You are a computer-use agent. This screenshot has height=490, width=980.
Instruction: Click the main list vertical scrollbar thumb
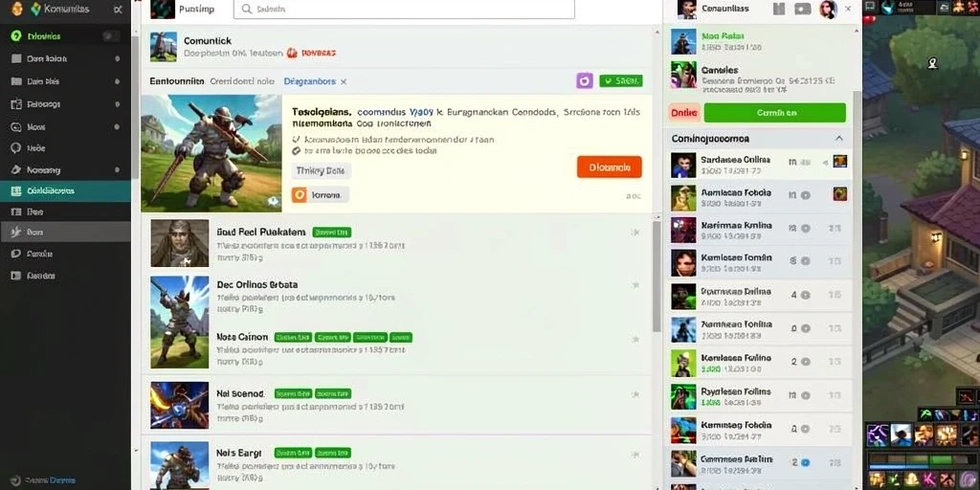coord(657,275)
